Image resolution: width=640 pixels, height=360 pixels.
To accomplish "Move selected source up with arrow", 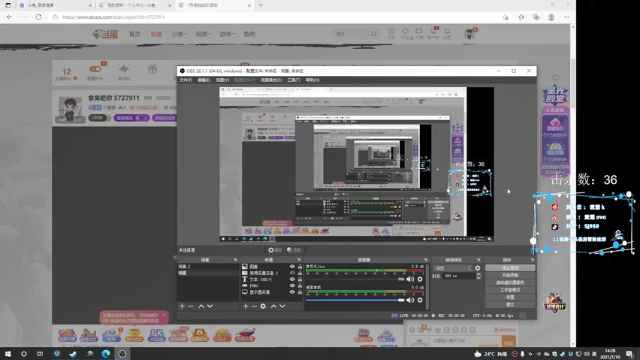I will pyautogui.click(x=273, y=306).
